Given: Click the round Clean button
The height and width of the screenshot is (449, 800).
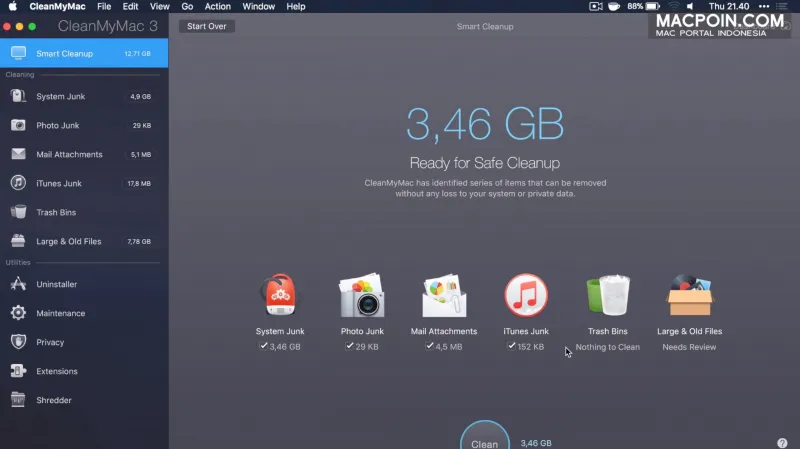Looking at the screenshot, I should pos(485,435).
